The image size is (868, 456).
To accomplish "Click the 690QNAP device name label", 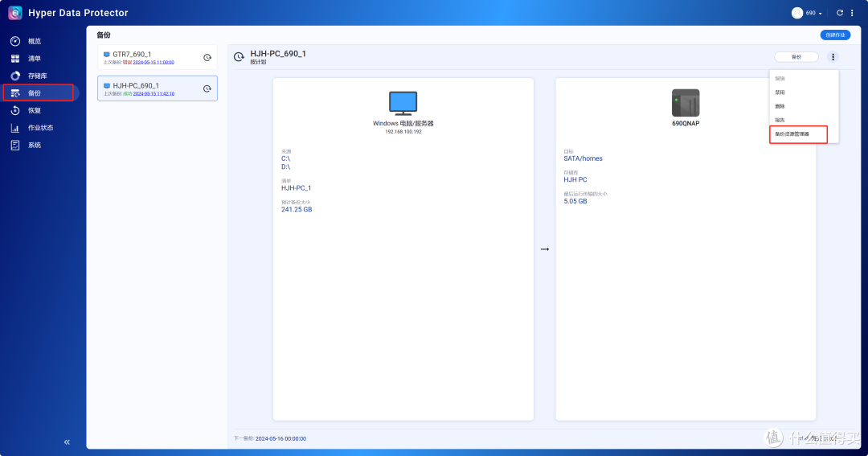I will pyautogui.click(x=686, y=124).
